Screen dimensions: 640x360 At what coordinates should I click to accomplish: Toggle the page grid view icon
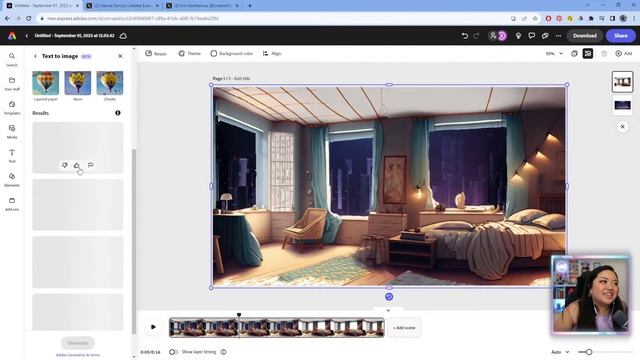pyautogui.click(x=588, y=53)
